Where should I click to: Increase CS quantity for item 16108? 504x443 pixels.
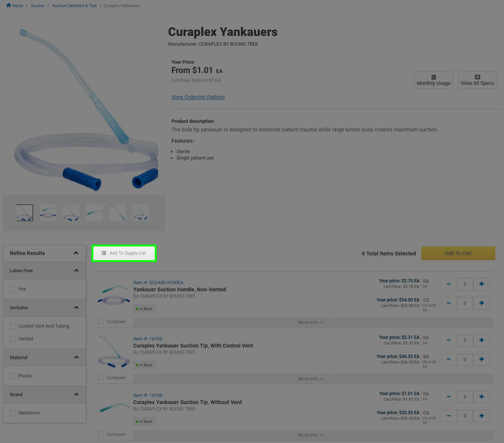point(482,416)
